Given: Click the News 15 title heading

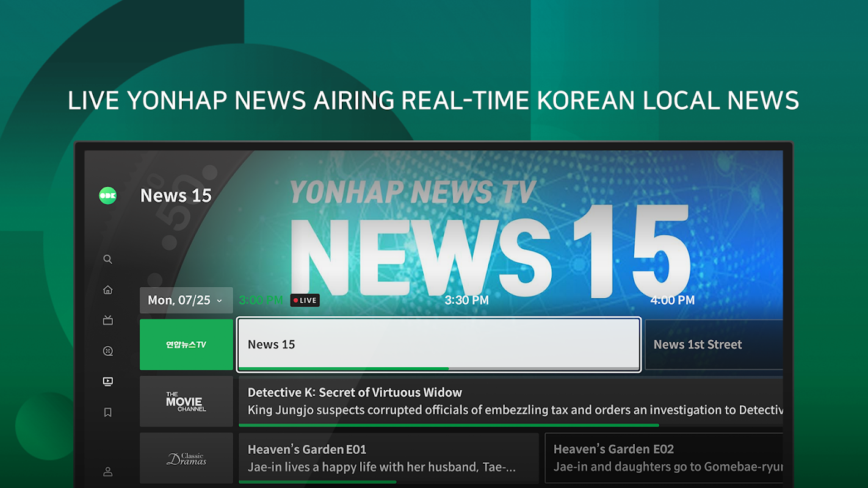Looking at the screenshot, I should click(x=176, y=195).
